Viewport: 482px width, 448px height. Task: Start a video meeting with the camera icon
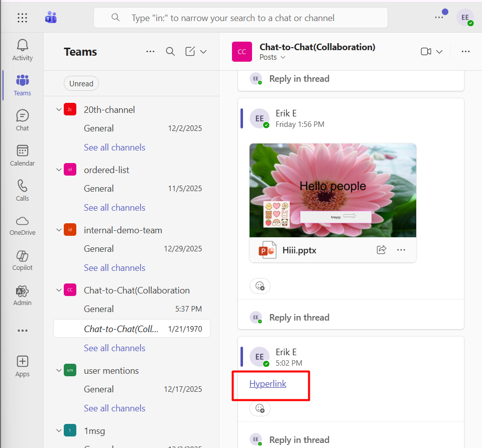tap(426, 51)
